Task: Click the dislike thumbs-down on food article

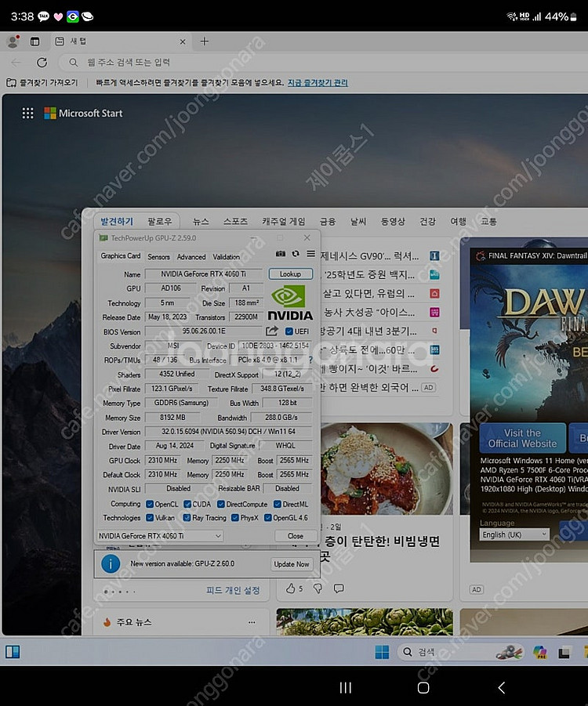Action: coord(318,588)
